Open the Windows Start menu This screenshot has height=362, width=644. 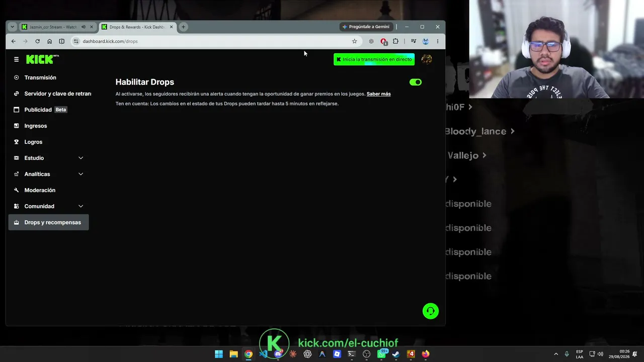pyautogui.click(x=219, y=354)
